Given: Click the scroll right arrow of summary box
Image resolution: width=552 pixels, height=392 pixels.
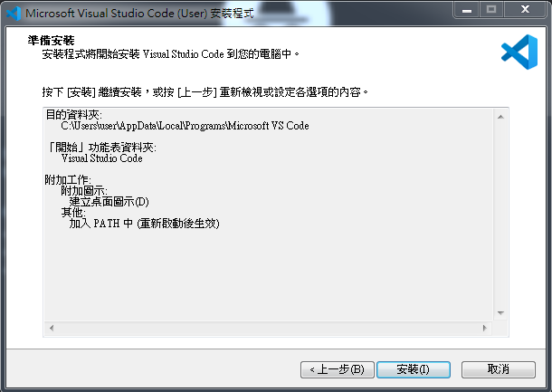Looking at the screenshot, I should (x=485, y=329).
